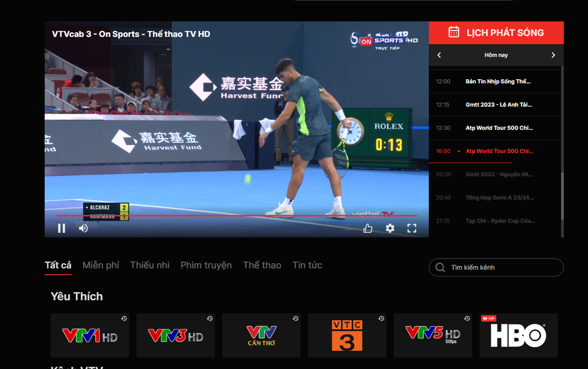588x369 pixels.
Task: Mute the player volume speaker icon
Action: coord(83,228)
